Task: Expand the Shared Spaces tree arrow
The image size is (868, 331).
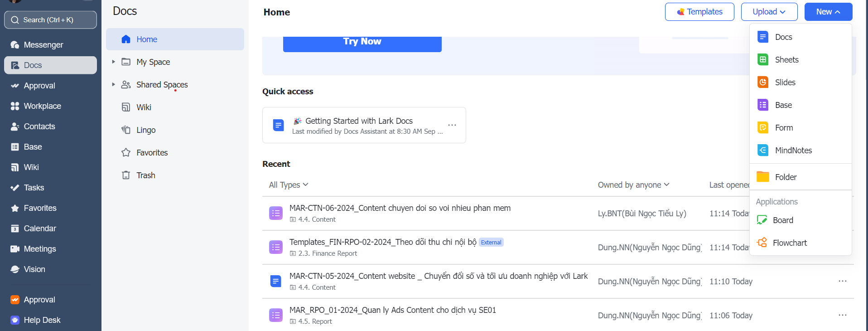Action: (x=113, y=84)
